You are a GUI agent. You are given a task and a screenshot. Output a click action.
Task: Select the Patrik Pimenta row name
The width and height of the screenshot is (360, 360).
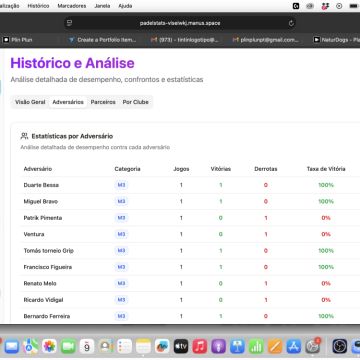pyautogui.click(x=43, y=218)
